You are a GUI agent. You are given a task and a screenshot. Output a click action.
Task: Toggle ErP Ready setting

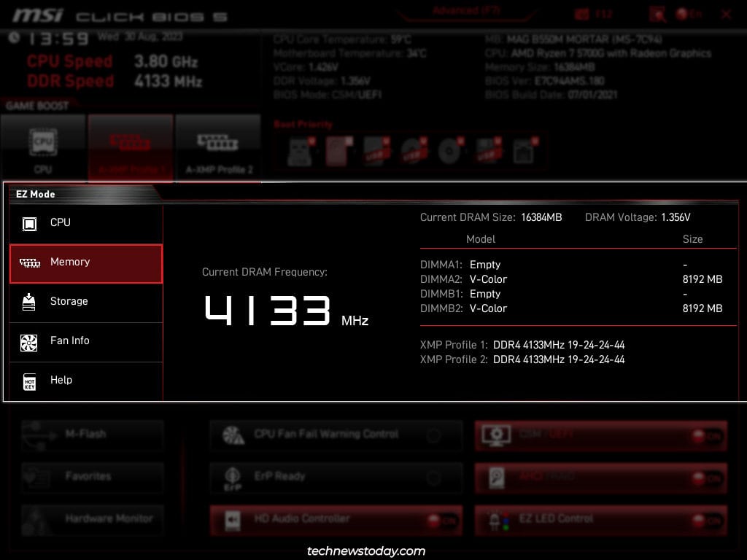tap(336, 477)
